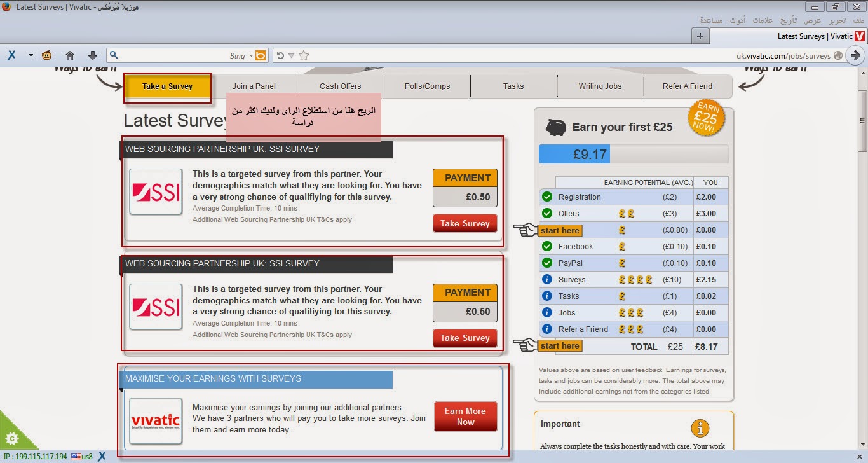Click the green gear icon in bottom-left corner

tap(11, 439)
